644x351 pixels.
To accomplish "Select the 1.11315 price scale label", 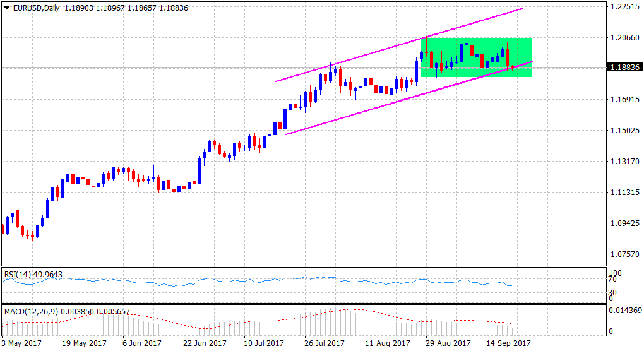I will [624, 192].
